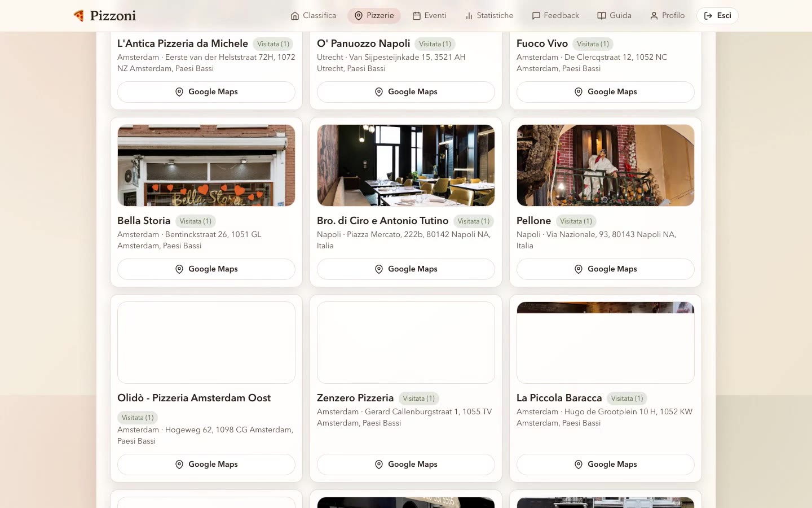
Task: Click the Esci logout button
Action: click(x=717, y=16)
